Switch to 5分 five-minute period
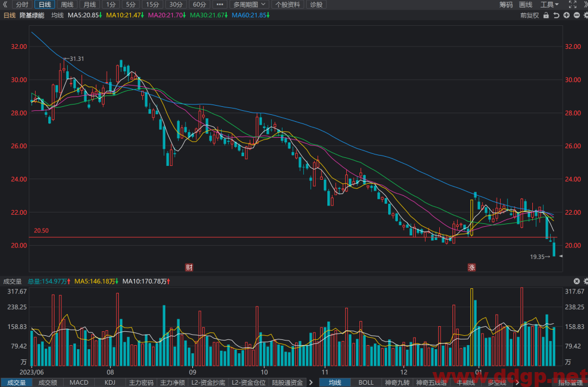 [x=130, y=5]
